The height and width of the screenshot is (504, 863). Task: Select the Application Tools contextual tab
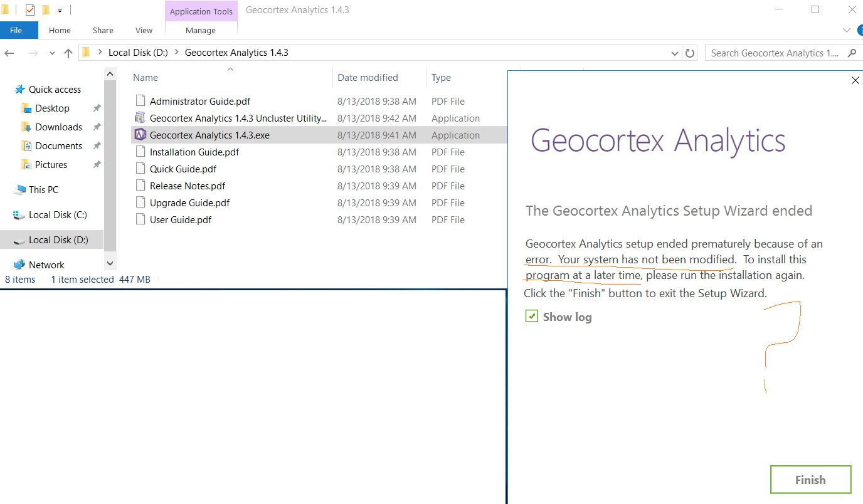201,11
